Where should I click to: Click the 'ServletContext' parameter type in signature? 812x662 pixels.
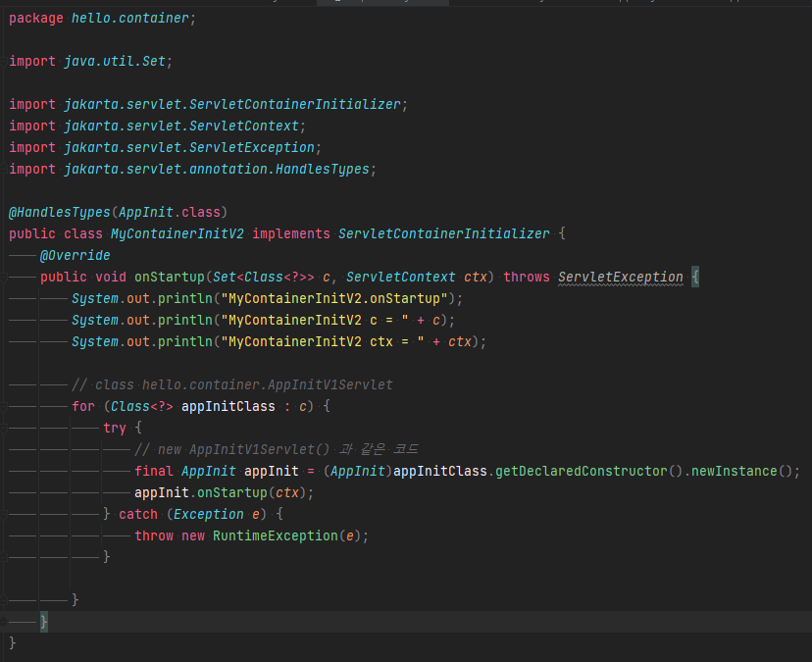pyautogui.click(x=401, y=278)
